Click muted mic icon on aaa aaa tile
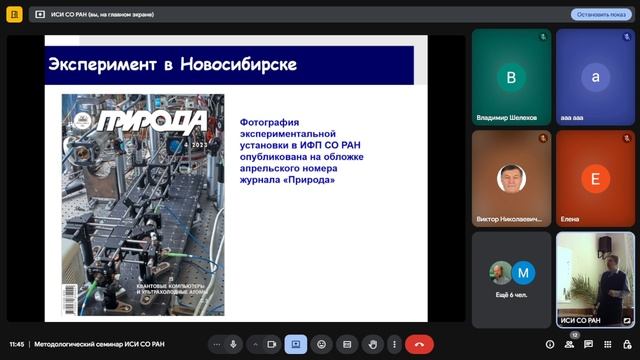This screenshot has height=360, width=640. (x=627, y=37)
